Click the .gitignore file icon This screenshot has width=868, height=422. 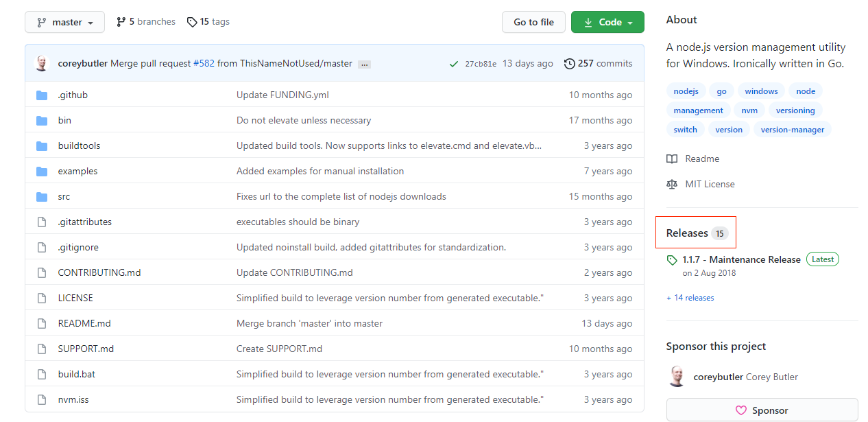pyautogui.click(x=42, y=248)
